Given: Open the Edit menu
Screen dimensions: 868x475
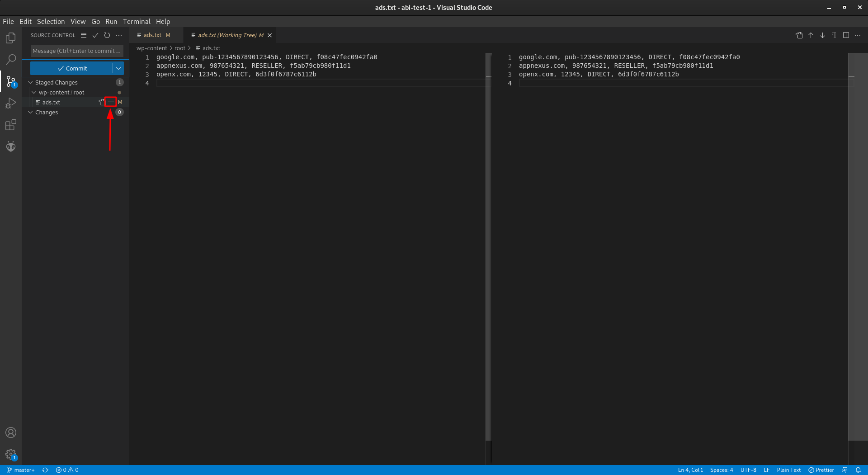Looking at the screenshot, I should (25, 21).
